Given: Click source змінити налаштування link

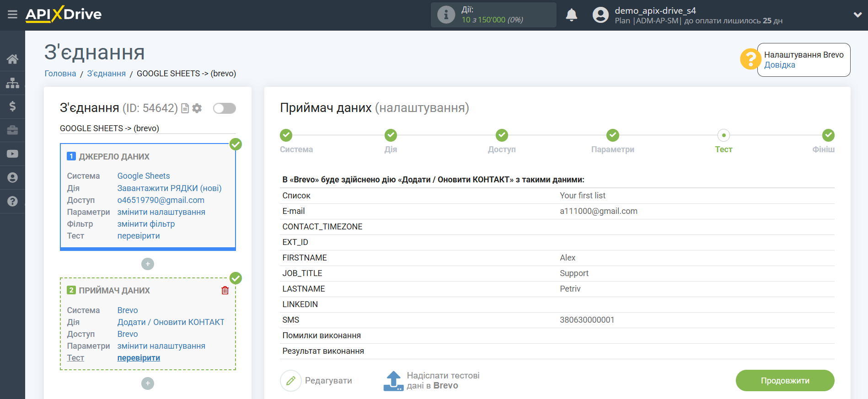Looking at the screenshot, I should click(x=161, y=212).
